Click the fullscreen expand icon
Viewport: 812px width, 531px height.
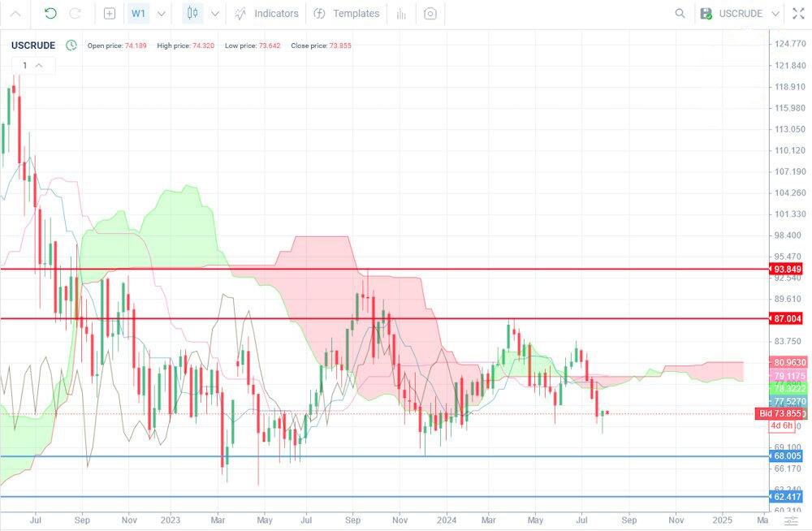pos(798,14)
